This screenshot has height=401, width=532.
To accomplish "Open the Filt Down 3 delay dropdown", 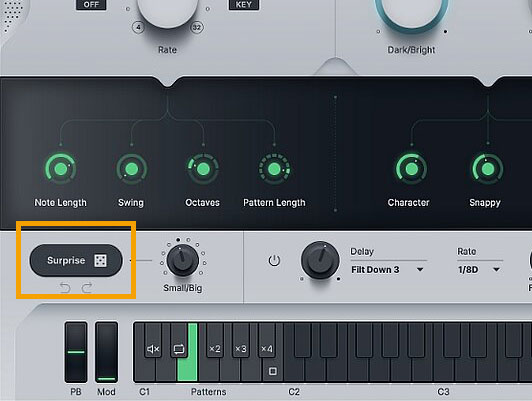I will [387, 270].
